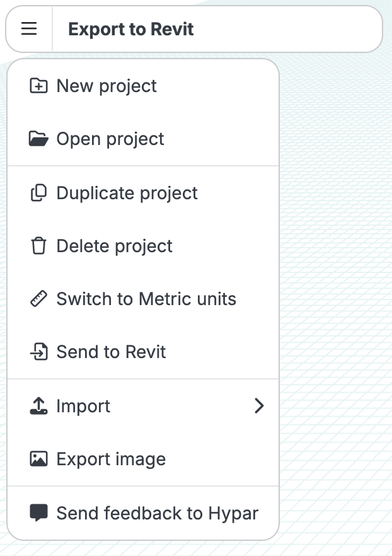392x556 pixels.
Task: Click the Export to Revit project title
Action: point(131,29)
